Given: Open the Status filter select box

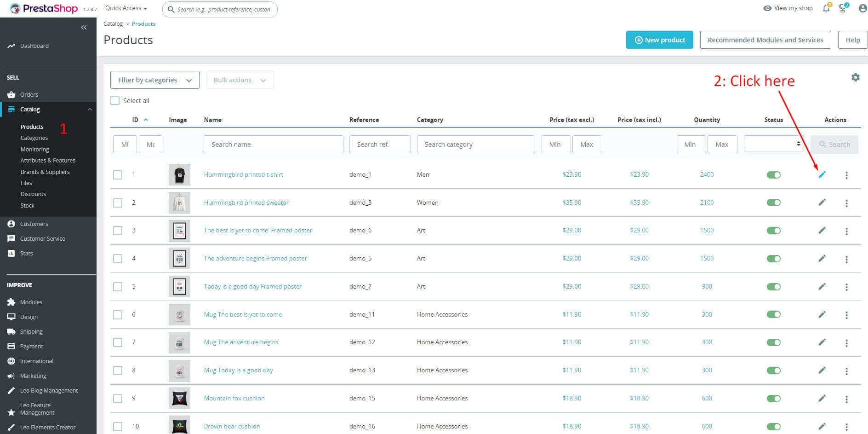Looking at the screenshot, I should pyautogui.click(x=774, y=144).
